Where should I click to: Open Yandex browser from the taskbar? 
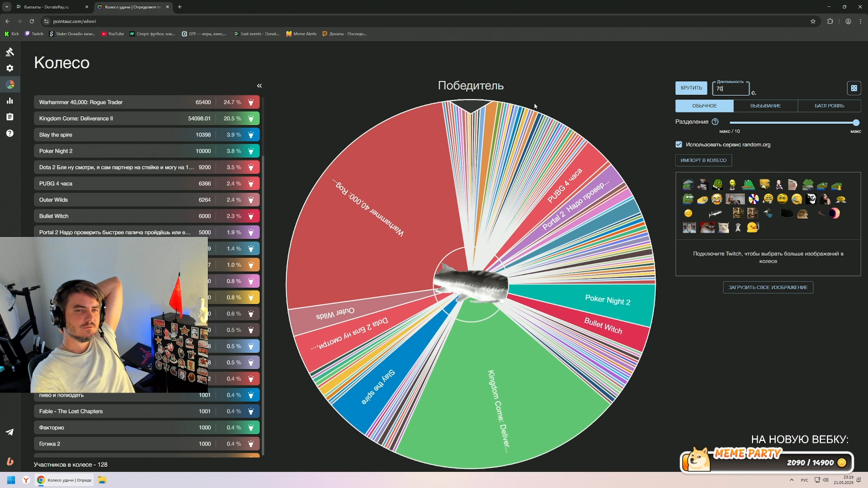(x=26, y=480)
